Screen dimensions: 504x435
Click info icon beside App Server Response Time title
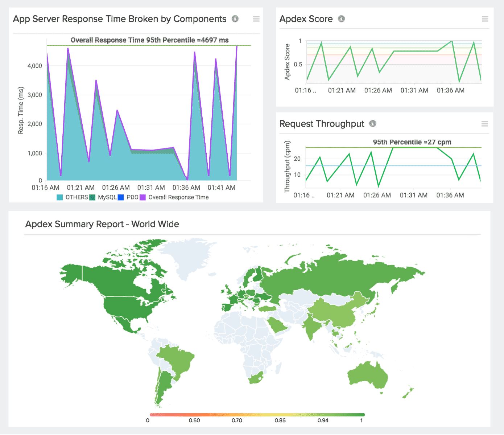coord(235,19)
